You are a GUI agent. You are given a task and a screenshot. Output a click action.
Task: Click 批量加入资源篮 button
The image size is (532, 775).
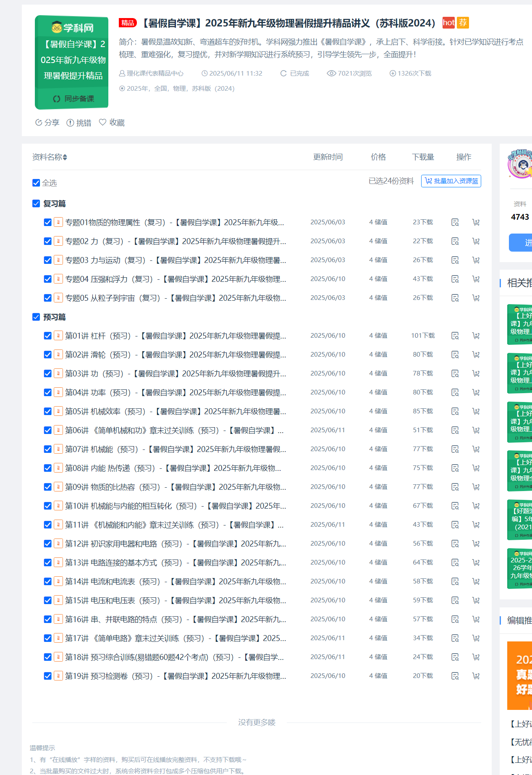coord(451,181)
